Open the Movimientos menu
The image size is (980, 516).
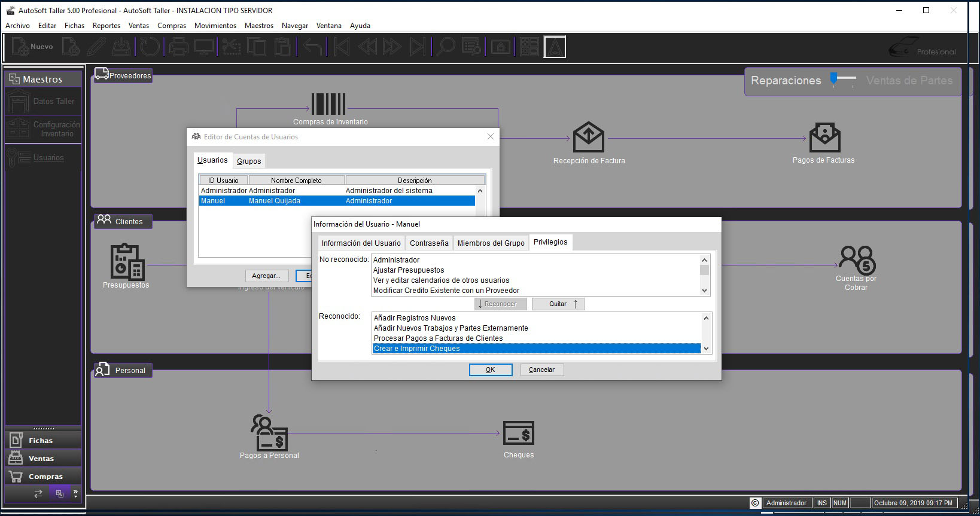point(215,26)
